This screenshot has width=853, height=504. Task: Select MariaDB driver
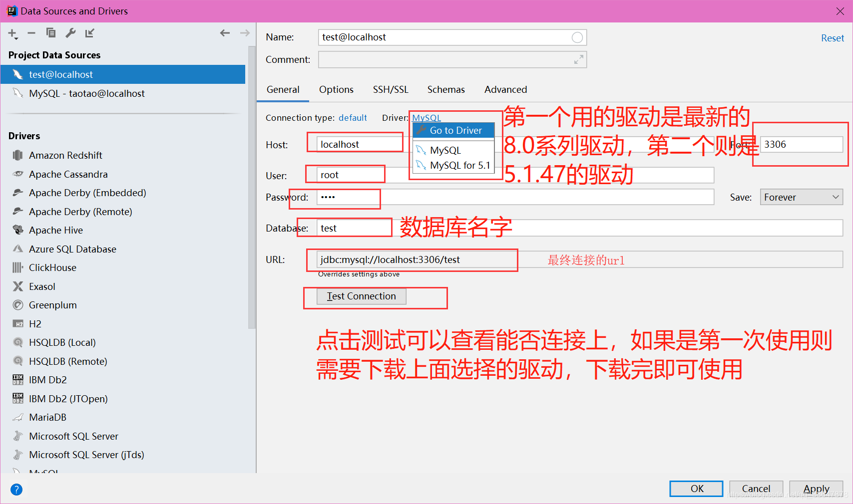[x=123, y=417]
